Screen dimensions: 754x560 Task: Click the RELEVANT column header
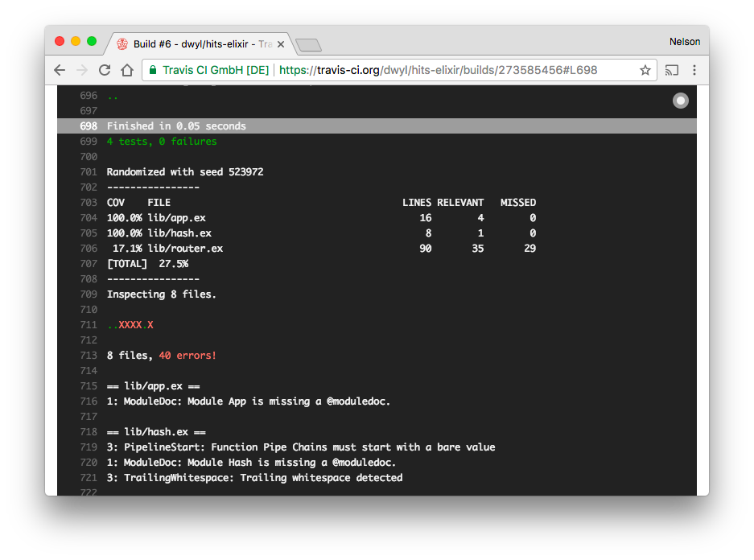pyautogui.click(x=460, y=203)
